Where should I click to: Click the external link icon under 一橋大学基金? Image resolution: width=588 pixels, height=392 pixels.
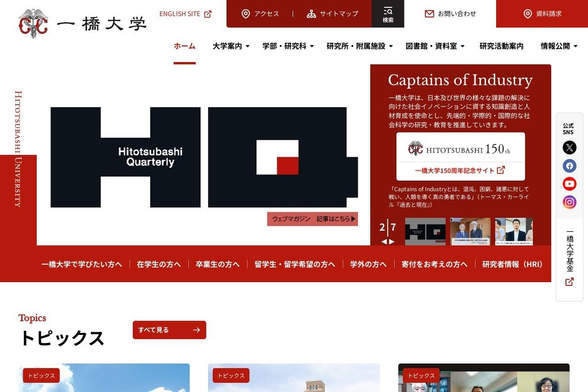click(x=570, y=282)
